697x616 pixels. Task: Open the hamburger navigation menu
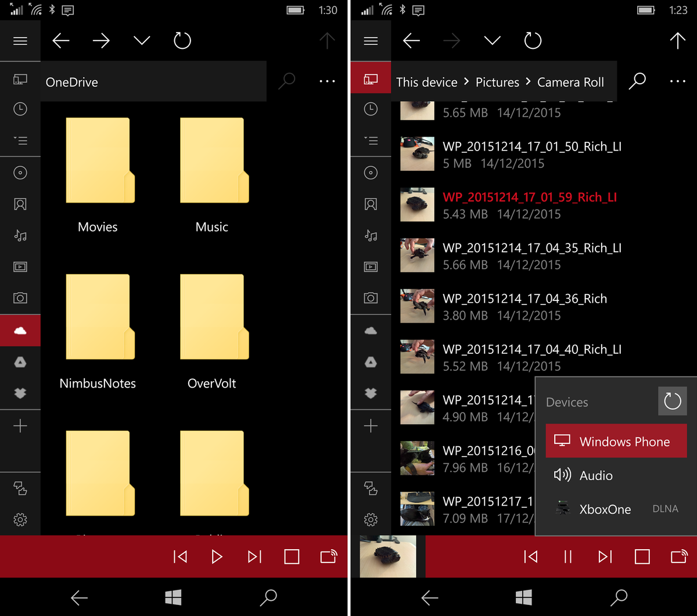20,41
